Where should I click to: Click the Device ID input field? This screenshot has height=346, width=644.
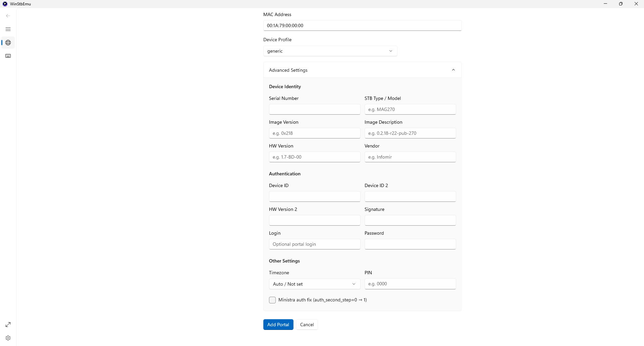(315, 196)
